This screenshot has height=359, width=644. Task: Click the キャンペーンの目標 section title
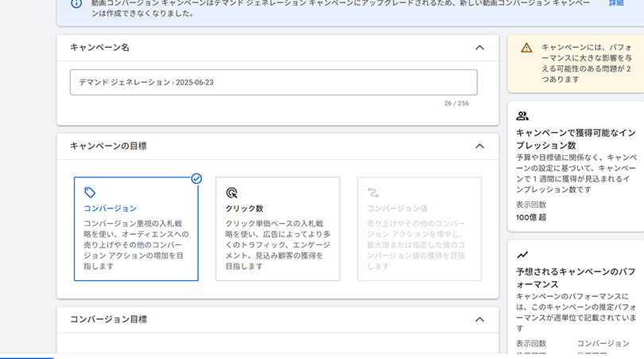click(x=108, y=146)
